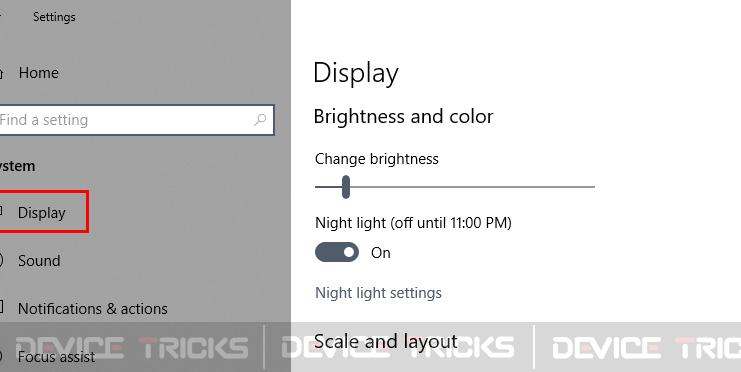This screenshot has width=741, height=372.
Task: Turn off the Night light toggle switch
Action: pos(337,252)
